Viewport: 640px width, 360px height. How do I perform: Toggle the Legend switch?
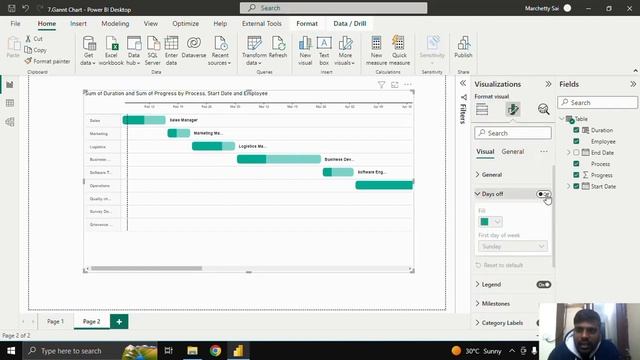tap(544, 284)
